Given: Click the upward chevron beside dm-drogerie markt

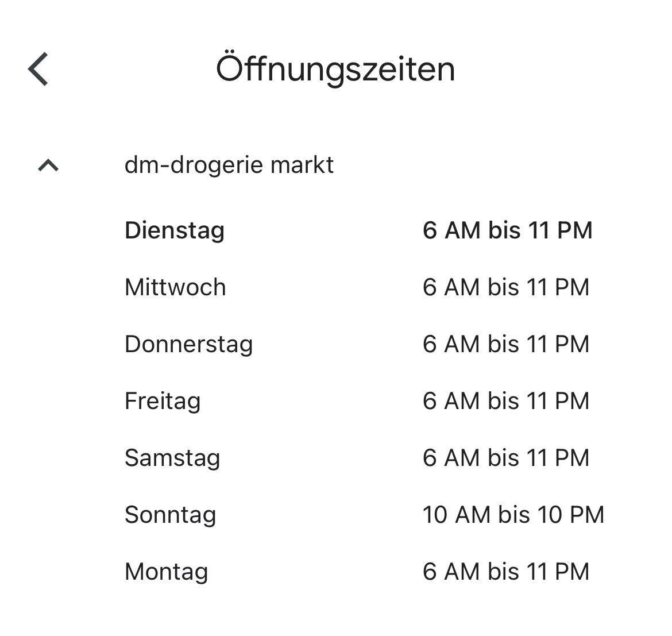Looking at the screenshot, I should click(x=48, y=166).
